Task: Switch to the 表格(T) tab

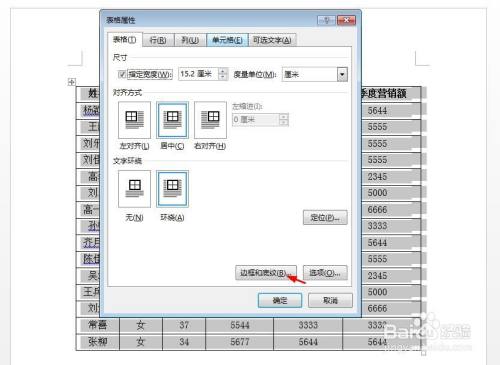Action: click(x=125, y=40)
